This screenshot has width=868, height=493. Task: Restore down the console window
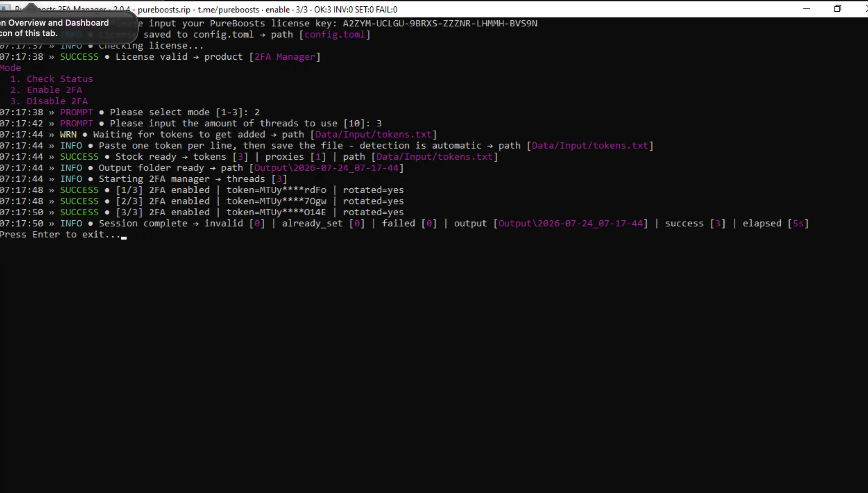(x=838, y=9)
